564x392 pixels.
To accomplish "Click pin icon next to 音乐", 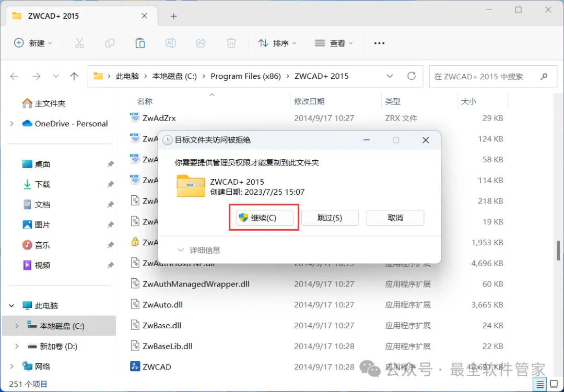I will (x=110, y=245).
